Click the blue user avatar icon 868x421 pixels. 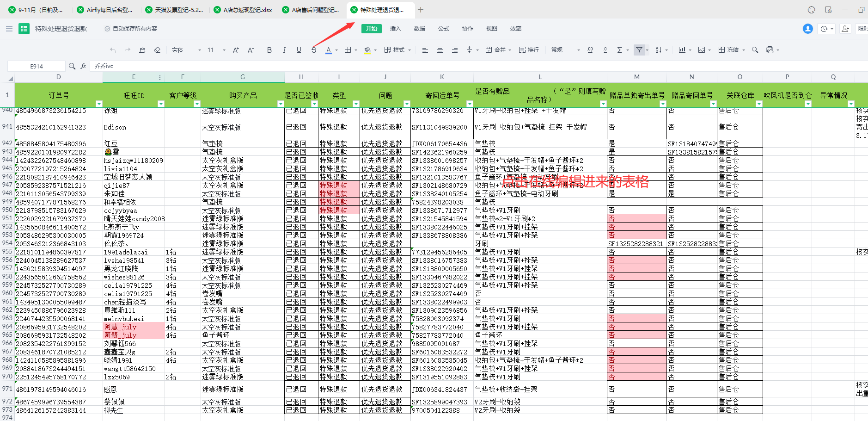(x=808, y=29)
